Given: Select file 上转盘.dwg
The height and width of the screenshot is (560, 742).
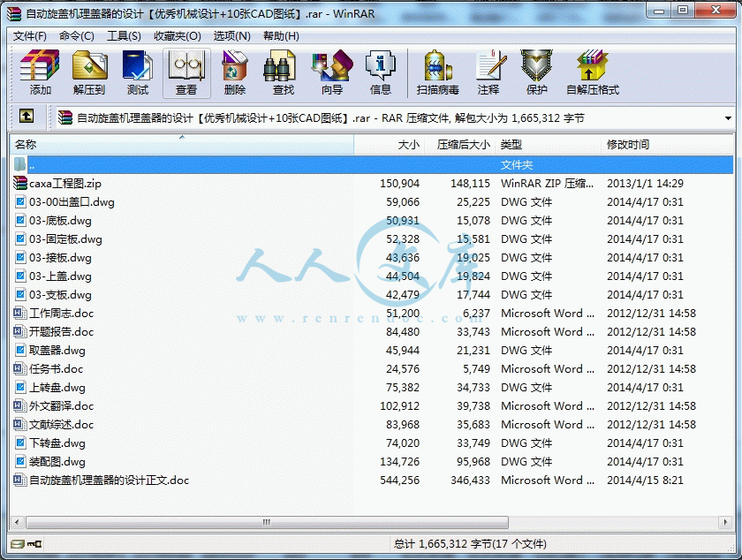Looking at the screenshot, I should point(57,387).
